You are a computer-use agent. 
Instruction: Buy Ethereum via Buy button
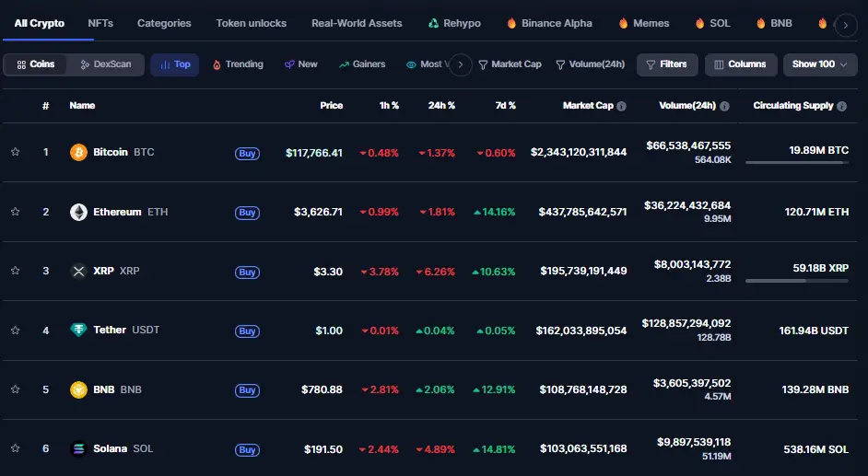pos(247,213)
